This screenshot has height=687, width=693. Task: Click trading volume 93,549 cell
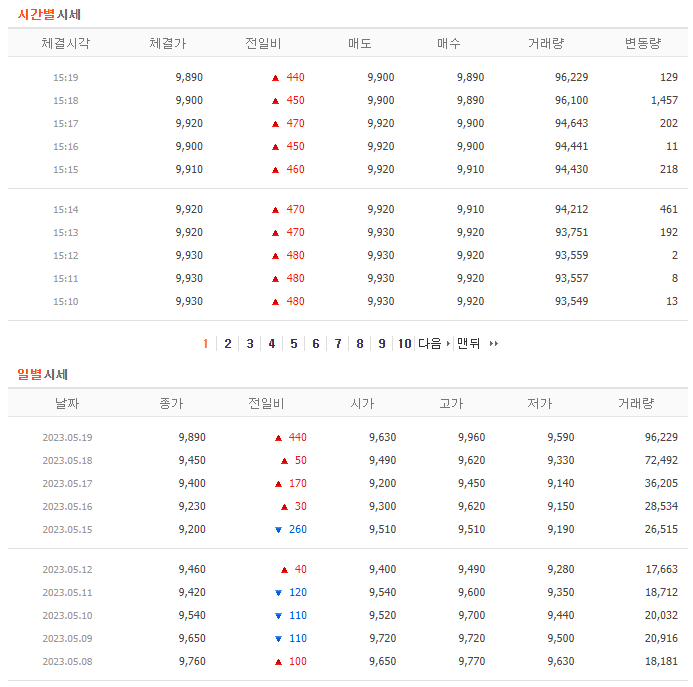[571, 301]
